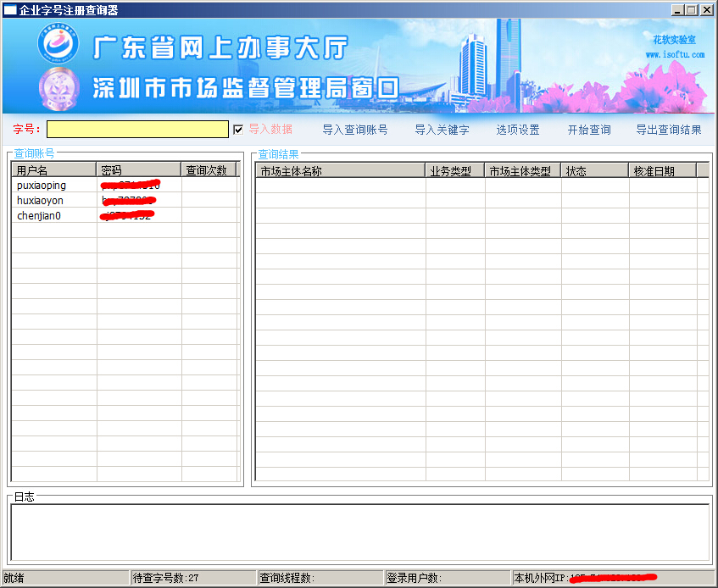Image resolution: width=718 pixels, height=588 pixels.
Task: Maximize the application window
Action: pos(692,10)
